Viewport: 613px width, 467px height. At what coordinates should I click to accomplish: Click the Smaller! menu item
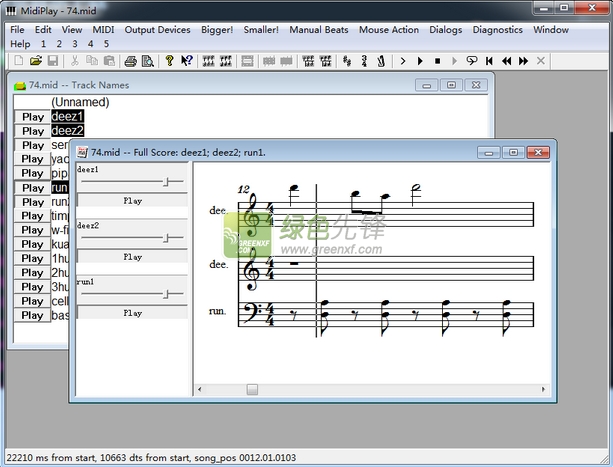point(261,30)
